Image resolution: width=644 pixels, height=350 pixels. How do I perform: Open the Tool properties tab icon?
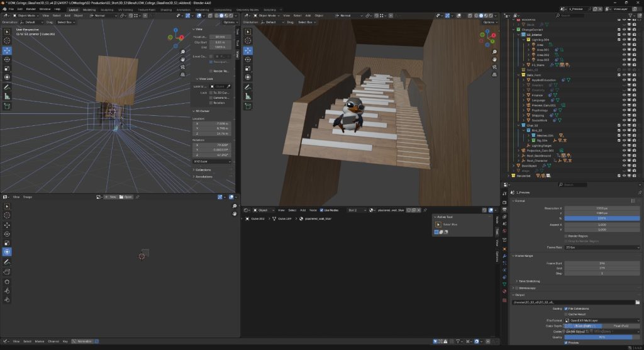coord(505,194)
